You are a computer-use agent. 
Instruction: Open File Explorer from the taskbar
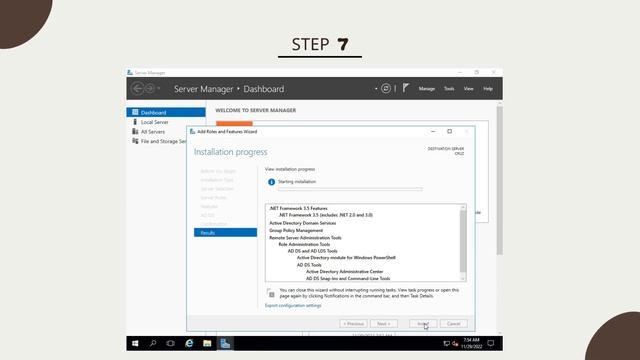click(207, 344)
